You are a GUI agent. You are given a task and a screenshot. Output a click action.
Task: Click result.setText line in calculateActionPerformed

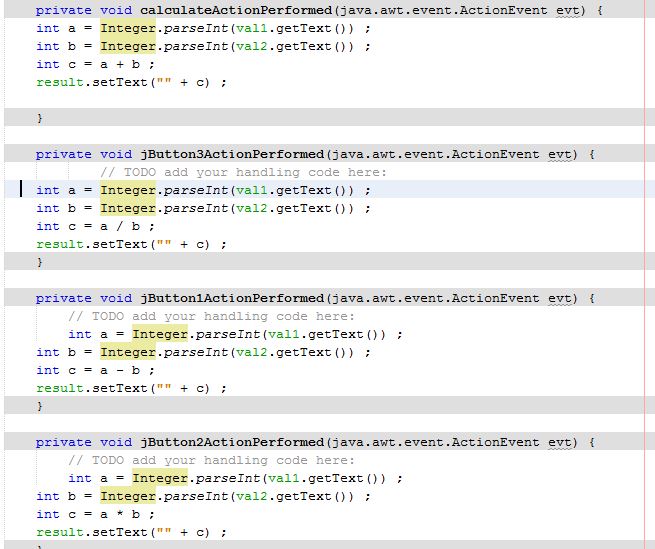click(x=131, y=82)
